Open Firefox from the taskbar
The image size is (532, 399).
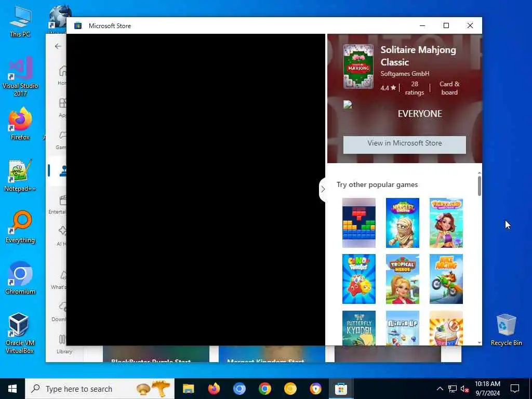[x=214, y=389]
